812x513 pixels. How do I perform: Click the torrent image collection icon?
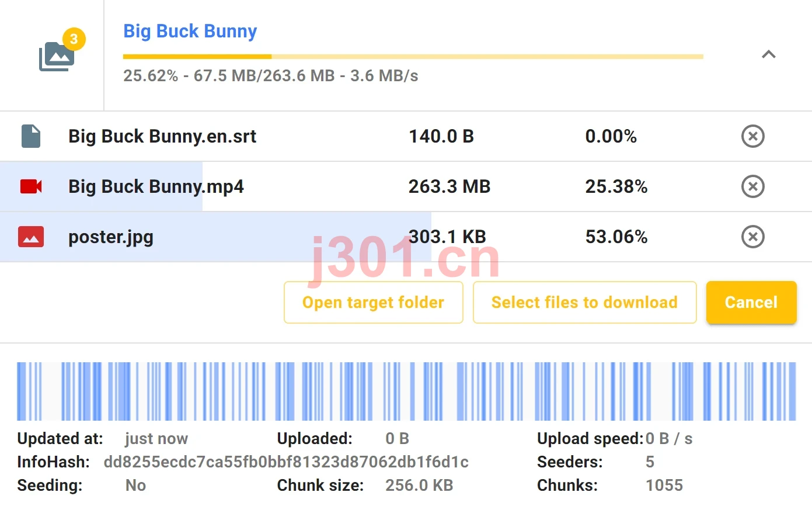pos(56,57)
